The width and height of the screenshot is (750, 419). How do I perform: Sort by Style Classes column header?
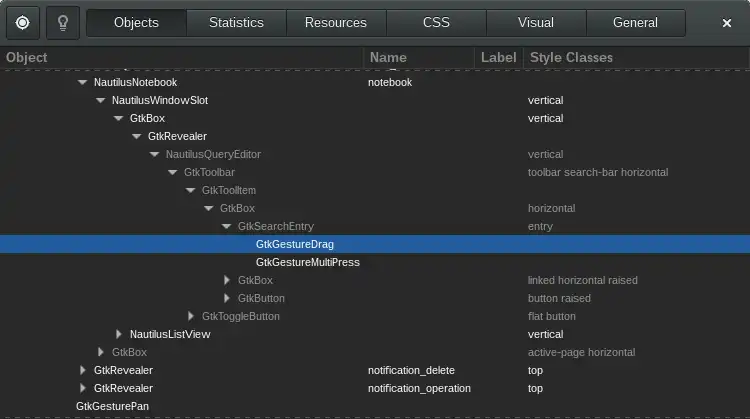[636, 57]
